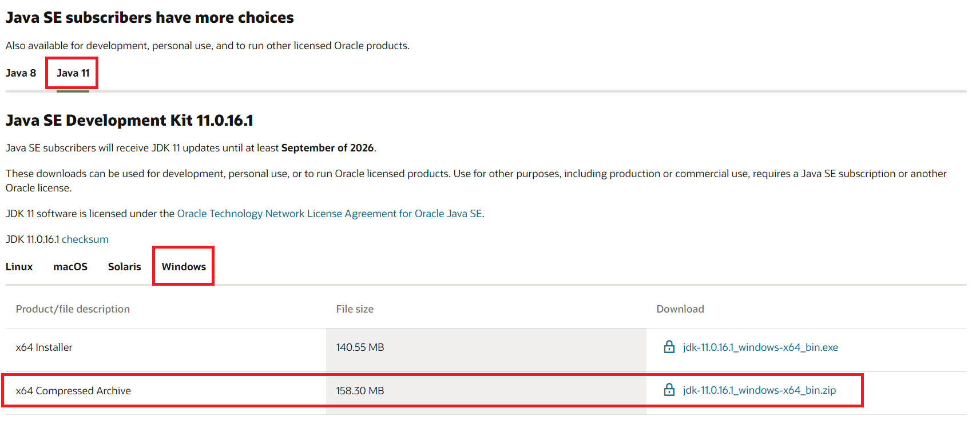Click the lock icon beside the .exe download

tap(669, 347)
